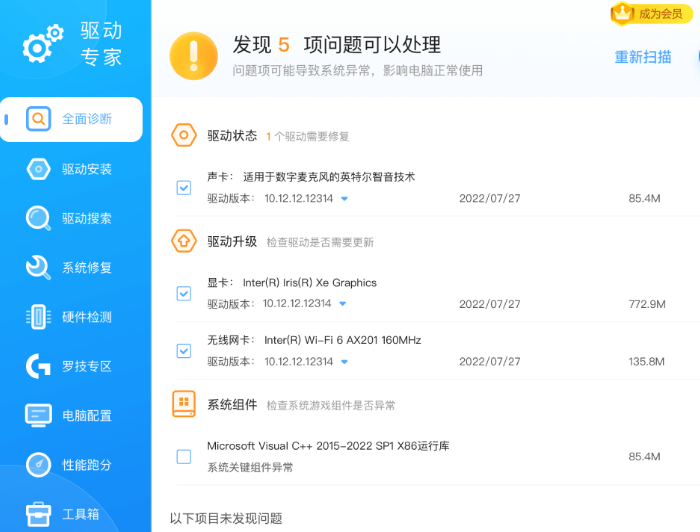Select the 全面诊断 tab in sidebar

point(86,119)
